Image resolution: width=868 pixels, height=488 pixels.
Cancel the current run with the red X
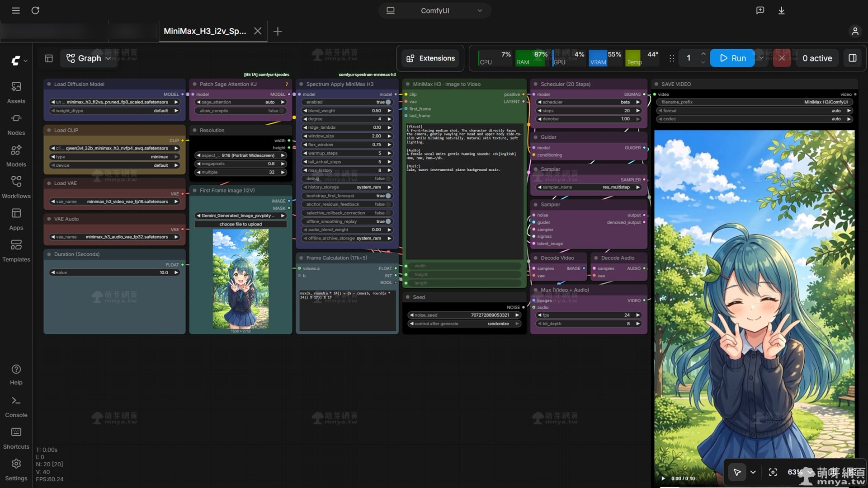782,58
